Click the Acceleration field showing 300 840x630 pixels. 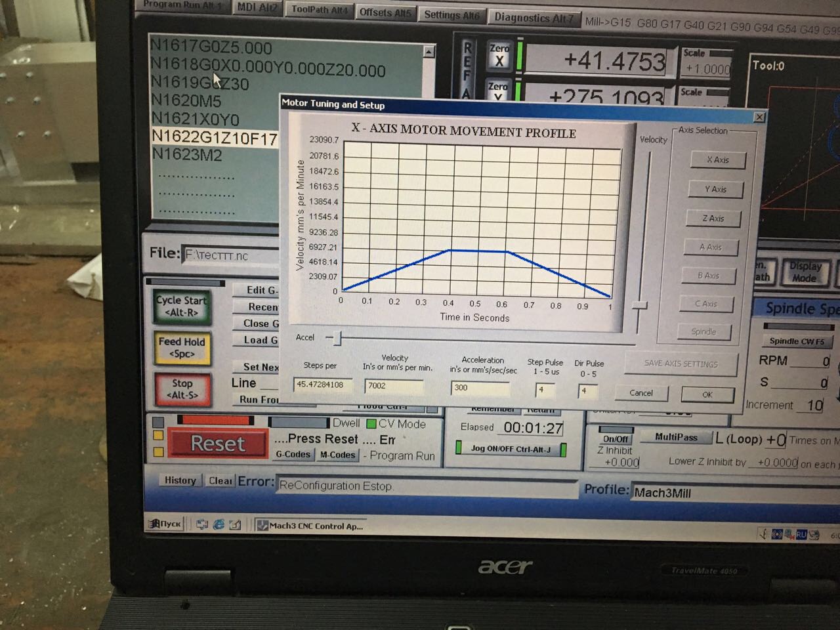480,388
